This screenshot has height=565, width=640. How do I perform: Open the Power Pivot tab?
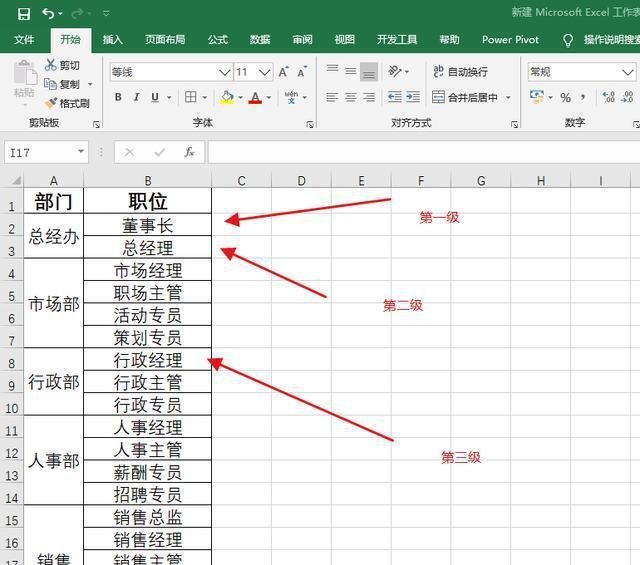tap(510, 40)
